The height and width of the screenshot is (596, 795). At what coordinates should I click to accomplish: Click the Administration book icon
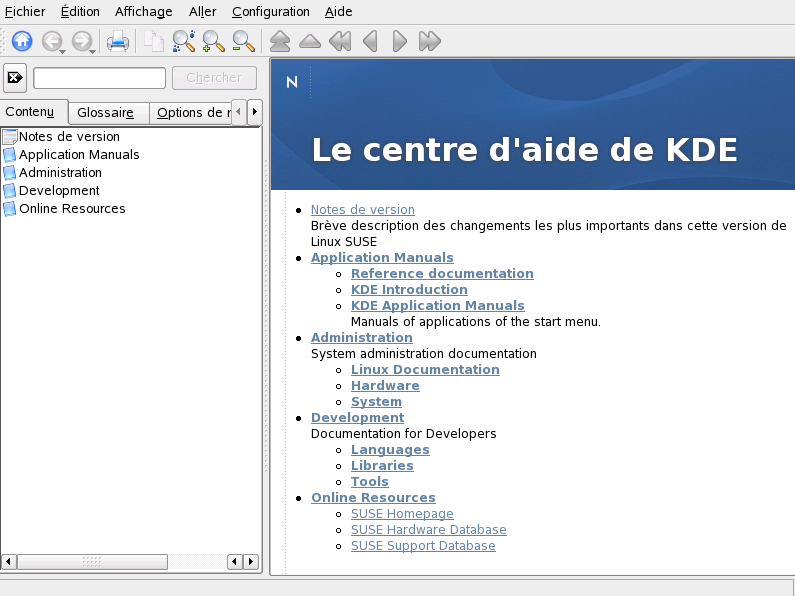[10, 173]
